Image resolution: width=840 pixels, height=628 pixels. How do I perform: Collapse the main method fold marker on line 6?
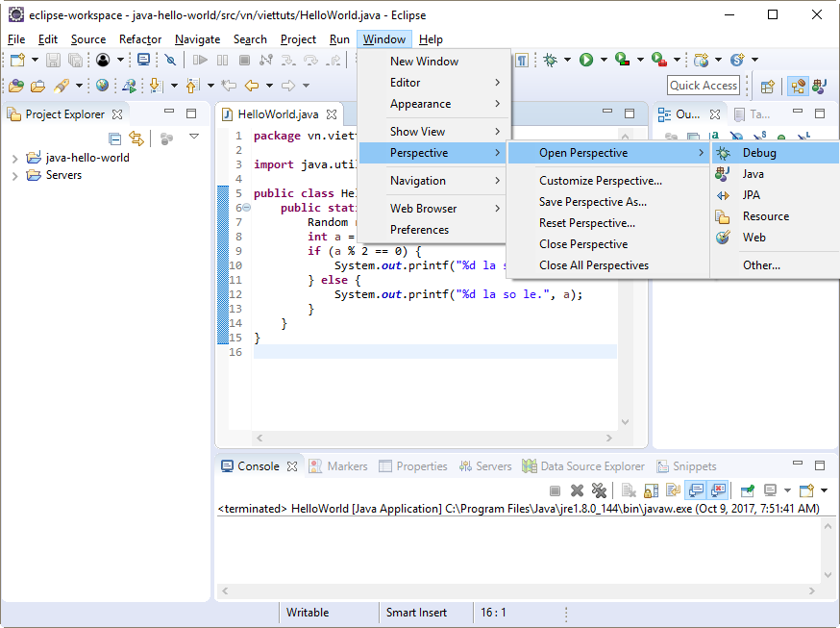[246, 208]
